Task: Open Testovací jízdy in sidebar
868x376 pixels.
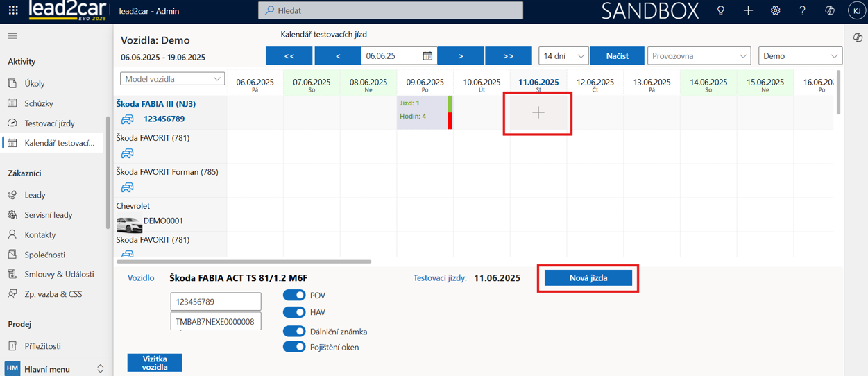Action: coord(49,123)
